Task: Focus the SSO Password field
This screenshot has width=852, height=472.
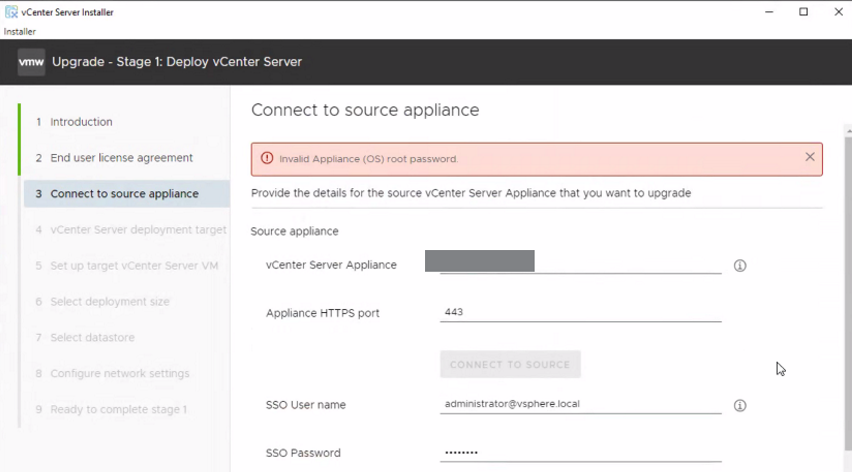Action: [580, 452]
